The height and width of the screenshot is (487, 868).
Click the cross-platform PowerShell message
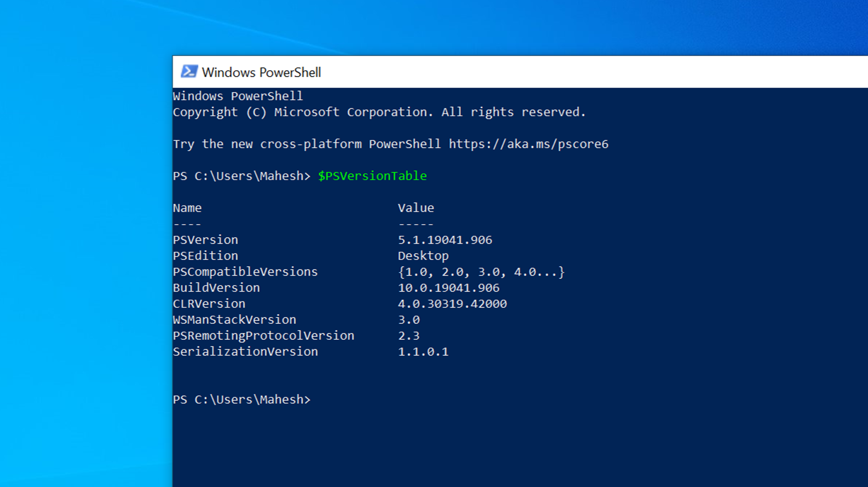[x=308, y=144]
